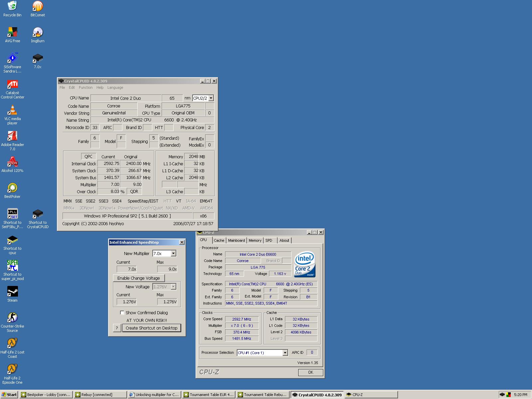
Task: Open the New Multiplier 7.0x dropdown
Action: point(173,253)
